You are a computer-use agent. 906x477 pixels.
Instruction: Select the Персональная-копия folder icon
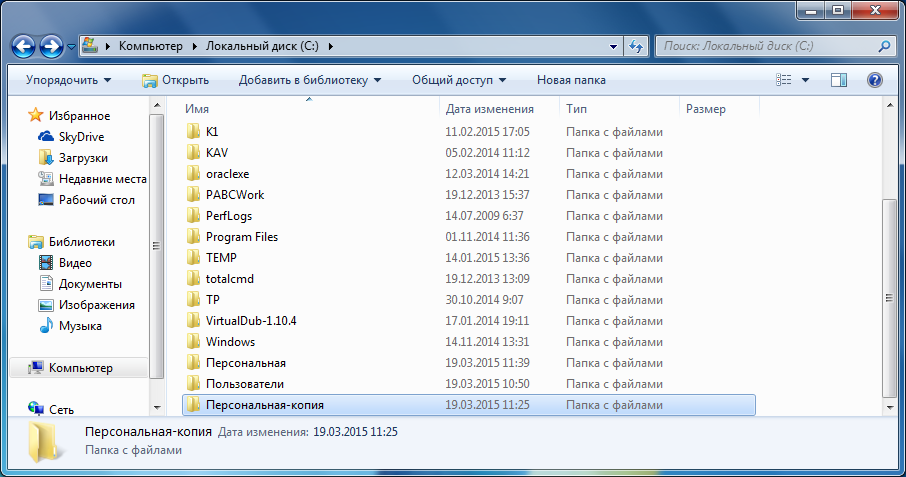coord(194,405)
